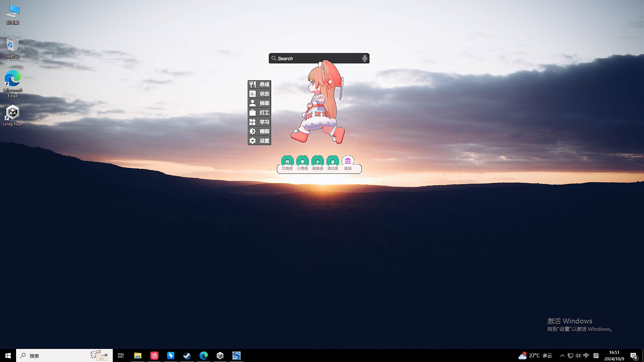
Task: Open the notification center with 6 notifications
Action: [634, 356]
